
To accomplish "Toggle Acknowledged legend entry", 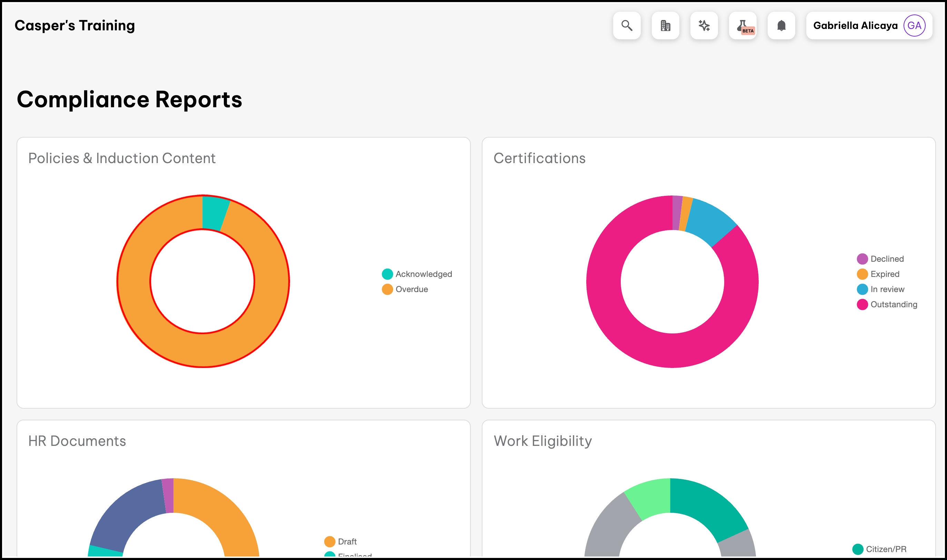I will click(417, 274).
